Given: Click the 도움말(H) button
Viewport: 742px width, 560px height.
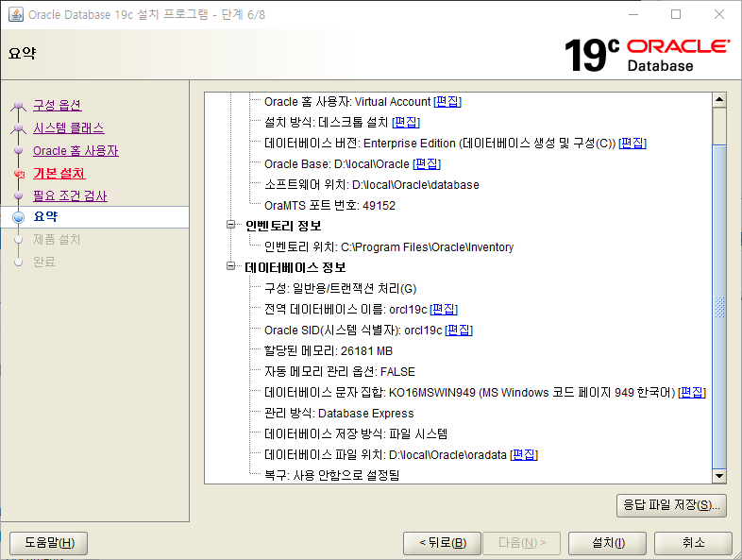Looking at the screenshot, I should 49,543.
